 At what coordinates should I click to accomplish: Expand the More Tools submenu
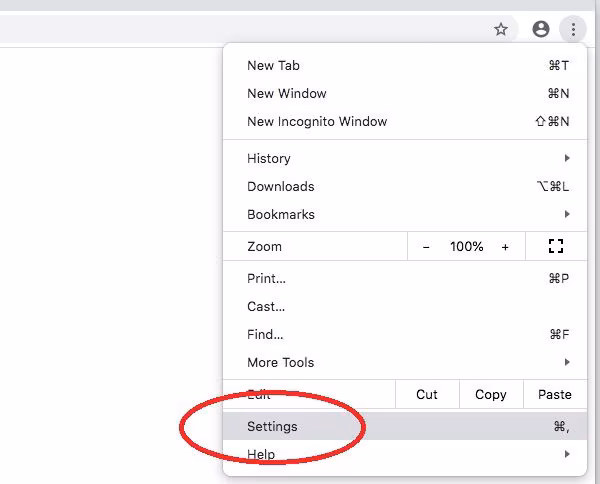tap(281, 362)
